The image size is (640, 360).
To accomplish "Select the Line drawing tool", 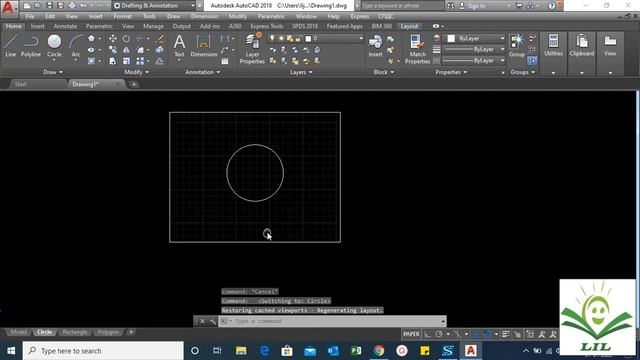I will coord(11,45).
